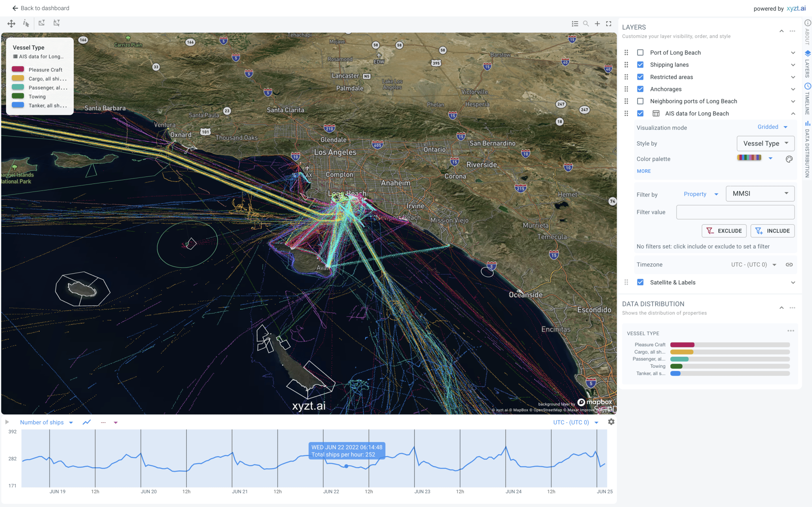Switch timeline to line chart icon
Screen dimensions: 812x507
click(x=86, y=422)
